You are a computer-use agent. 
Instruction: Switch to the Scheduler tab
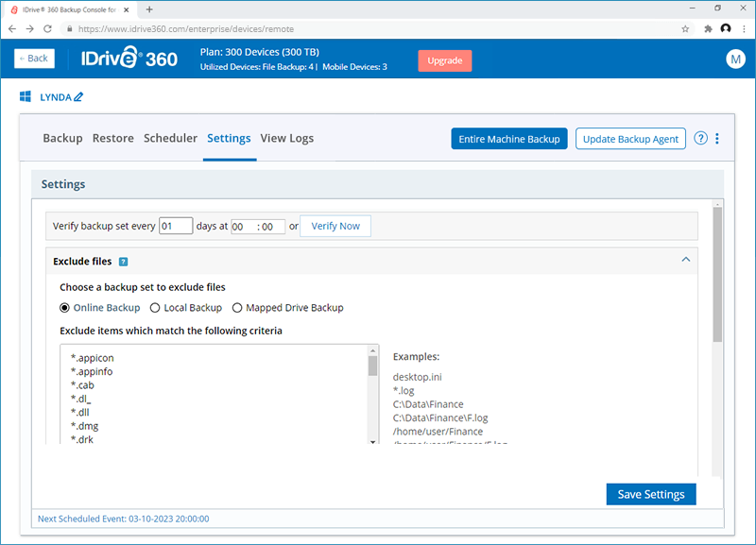[x=170, y=139]
